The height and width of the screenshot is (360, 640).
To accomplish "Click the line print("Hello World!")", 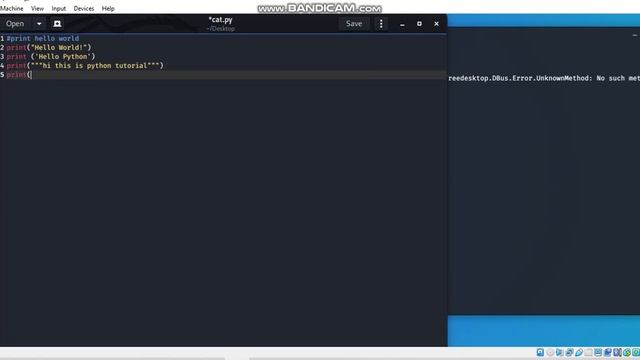I will [x=49, y=47].
